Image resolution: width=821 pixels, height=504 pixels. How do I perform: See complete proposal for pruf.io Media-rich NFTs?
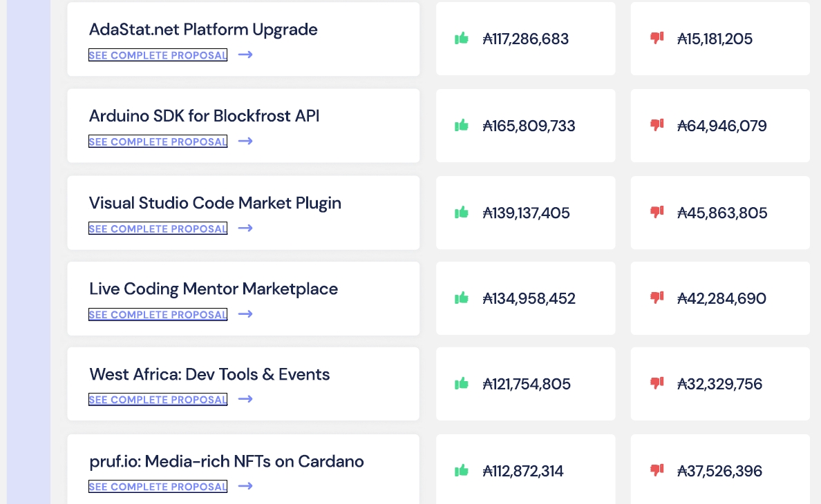click(x=158, y=487)
